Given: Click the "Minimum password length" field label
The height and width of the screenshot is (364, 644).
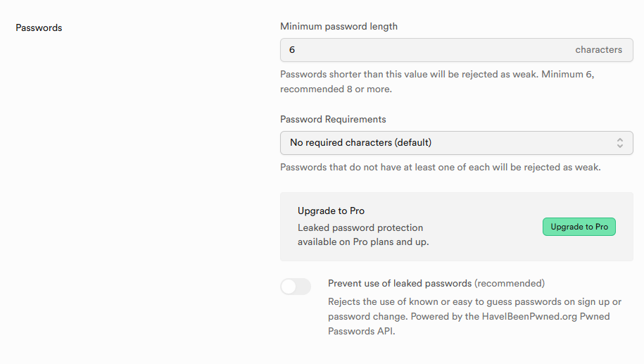Looking at the screenshot, I should (339, 27).
